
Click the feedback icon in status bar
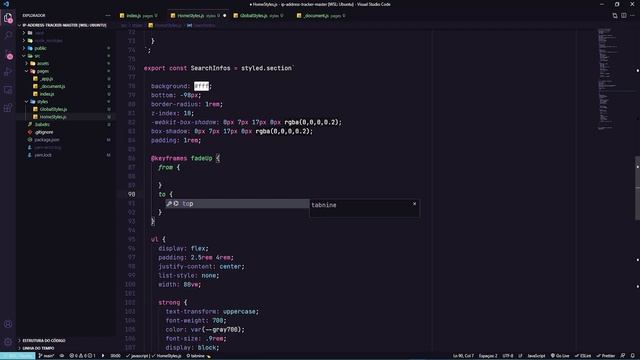623,356
